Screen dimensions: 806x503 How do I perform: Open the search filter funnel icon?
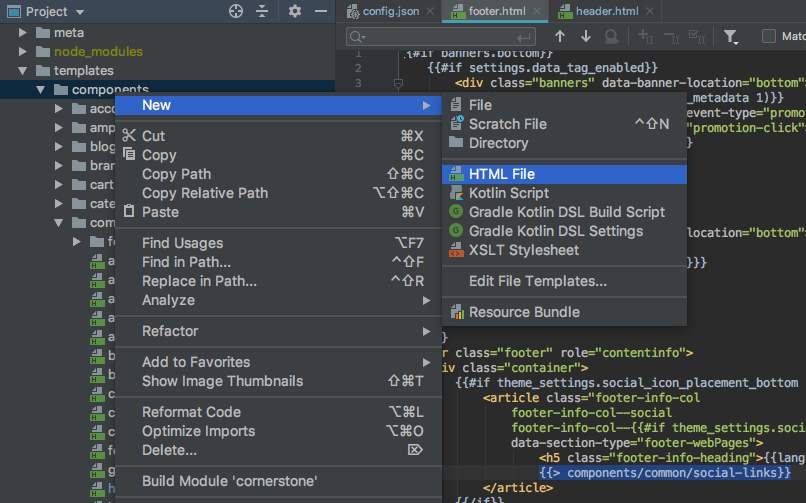[730, 36]
